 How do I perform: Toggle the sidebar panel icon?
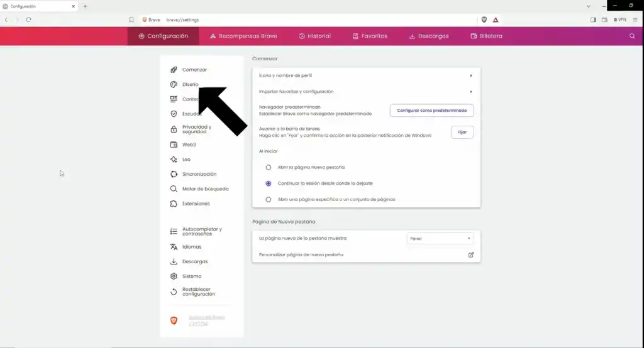(593, 19)
